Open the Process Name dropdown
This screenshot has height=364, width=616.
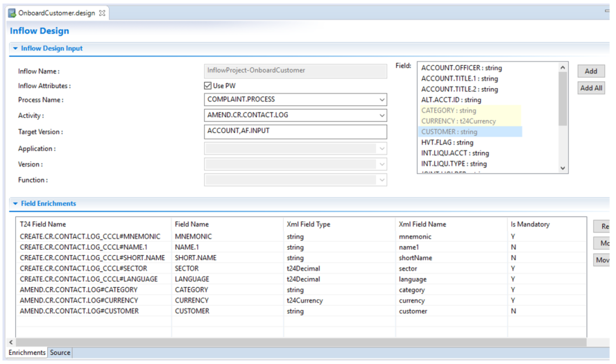tap(382, 100)
